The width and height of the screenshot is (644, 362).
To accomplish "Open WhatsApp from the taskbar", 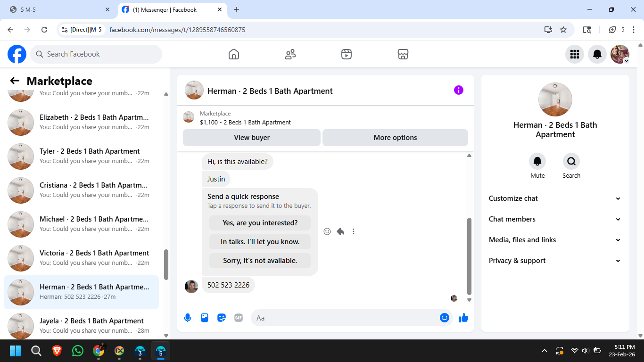I will click(78, 351).
